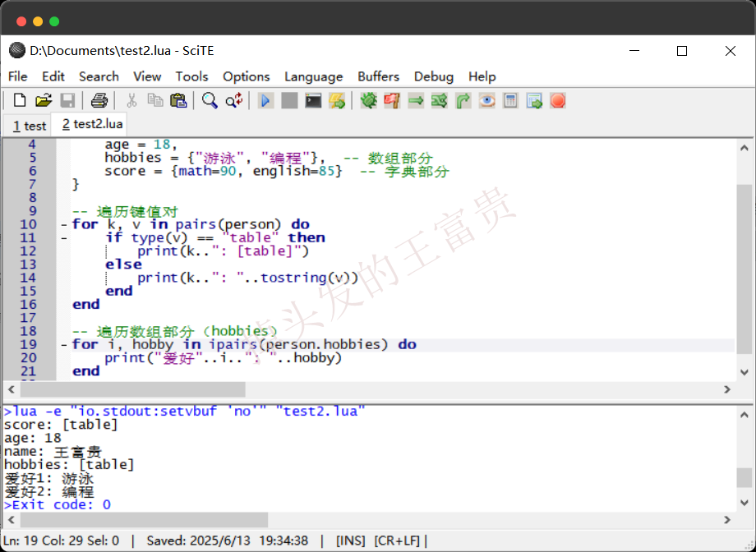Click the SciTE application icon in title bar

click(17, 51)
